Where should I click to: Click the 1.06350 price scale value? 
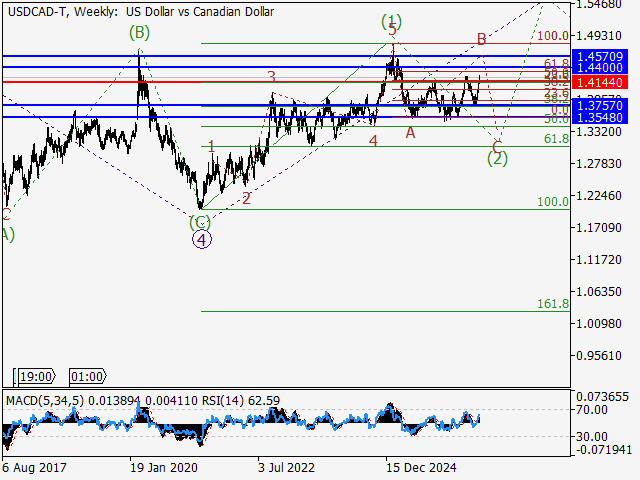599,291
